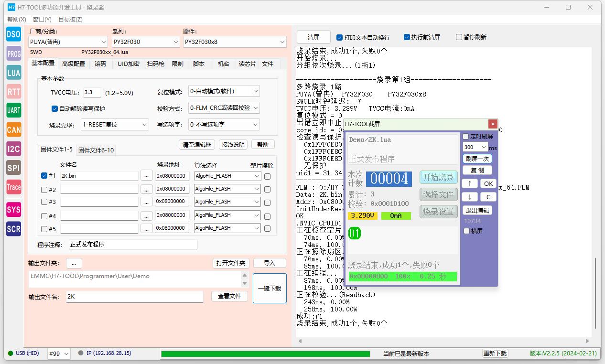Open the 器件 PY32F030x8 dropdown
Screen dimensions: 605x364
235,42
